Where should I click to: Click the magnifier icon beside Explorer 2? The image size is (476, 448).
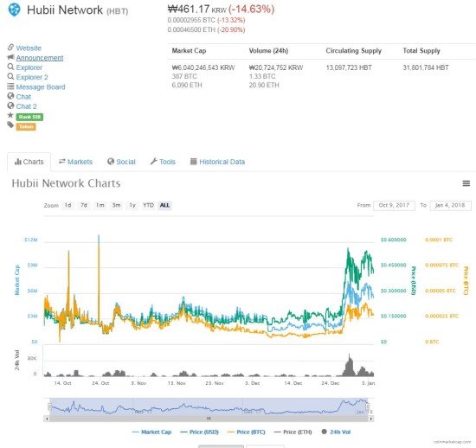(10, 76)
